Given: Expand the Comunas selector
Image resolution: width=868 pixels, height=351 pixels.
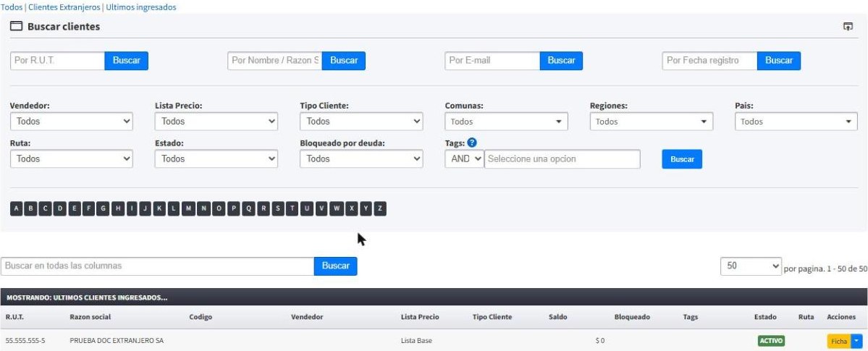Looking at the screenshot, I should [x=507, y=122].
